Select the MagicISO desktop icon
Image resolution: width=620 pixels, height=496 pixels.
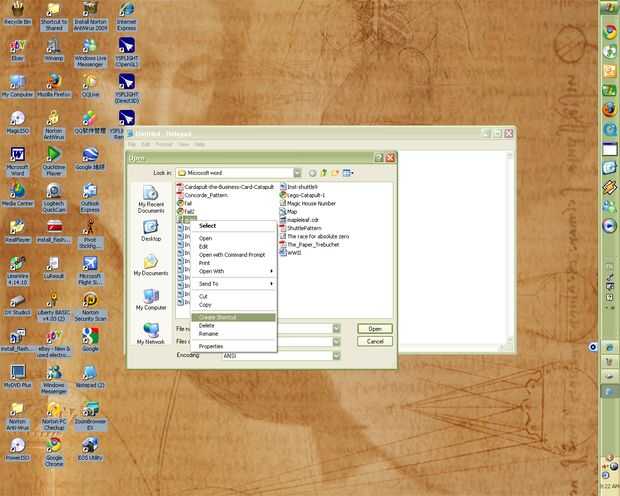[17, 123]
